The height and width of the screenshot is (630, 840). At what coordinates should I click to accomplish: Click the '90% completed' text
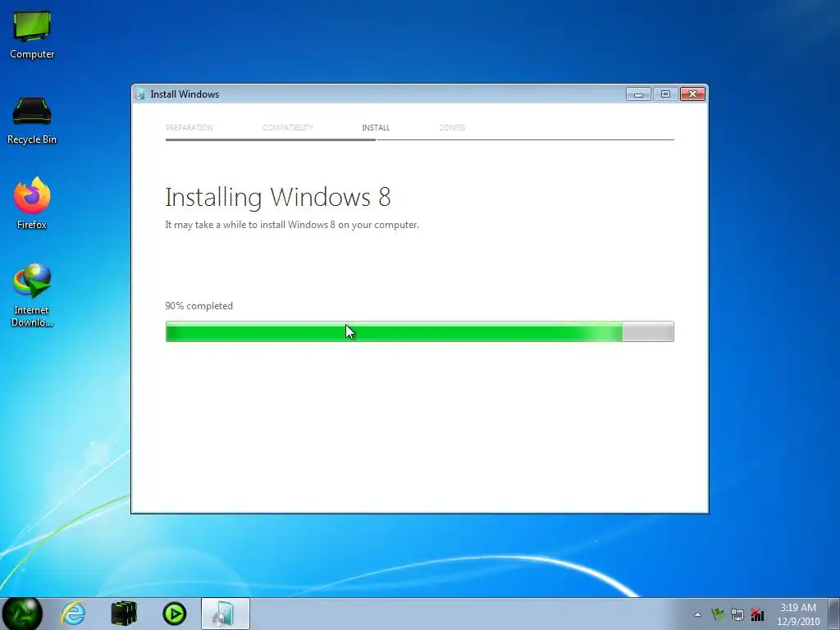pos(199,306)
